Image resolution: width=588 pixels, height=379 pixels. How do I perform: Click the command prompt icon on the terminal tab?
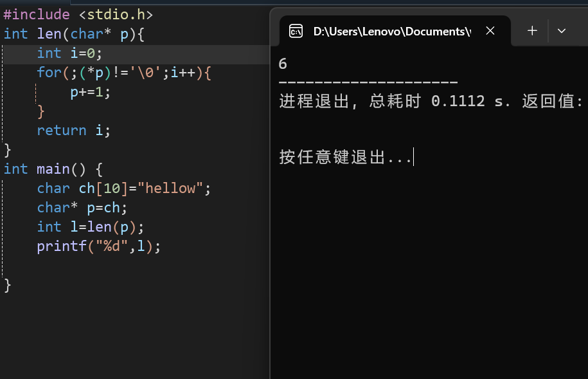296,30
